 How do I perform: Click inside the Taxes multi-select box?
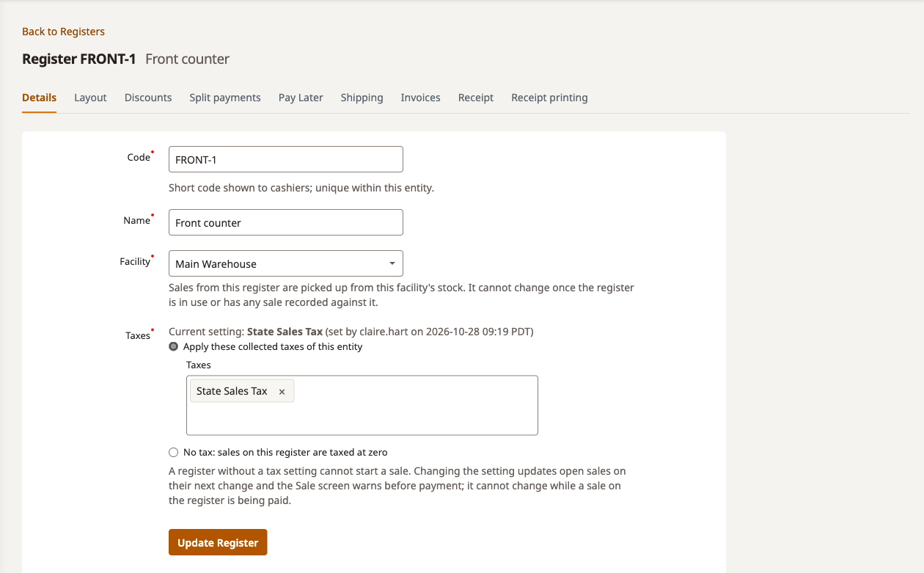pyautogui.click(x=362, y=405)
